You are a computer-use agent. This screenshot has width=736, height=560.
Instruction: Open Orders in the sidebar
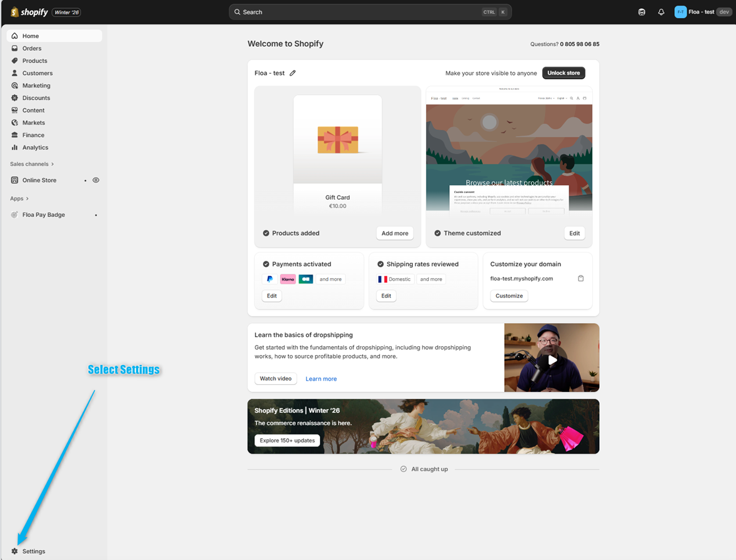(x=54, y=48)
